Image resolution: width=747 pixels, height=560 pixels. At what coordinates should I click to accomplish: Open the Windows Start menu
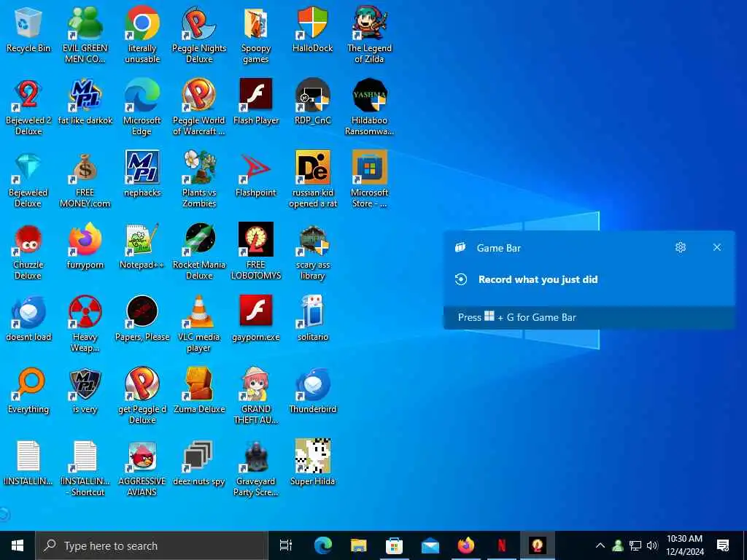18,545
